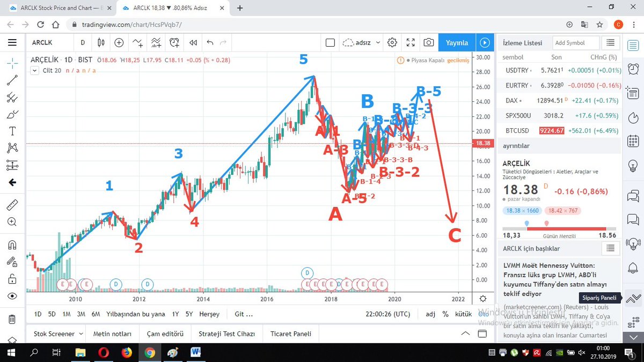The image size is (644, 362).
Task: Create an alert with the clock-plus icon
Action: (x=174, y=42)
